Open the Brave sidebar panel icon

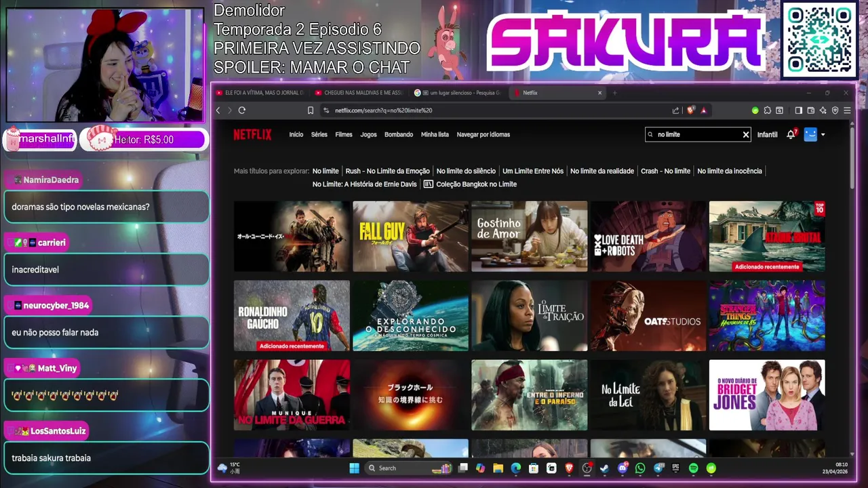click(798, 110)
